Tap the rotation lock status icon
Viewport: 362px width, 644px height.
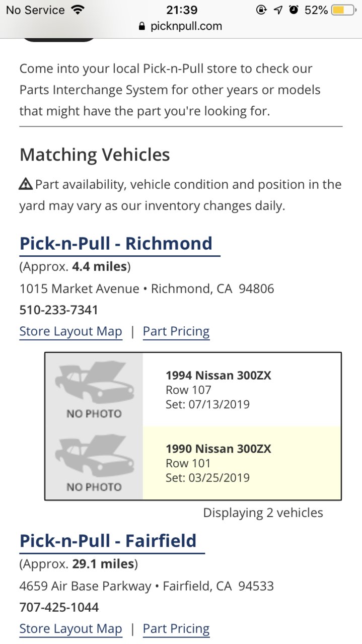261,10
